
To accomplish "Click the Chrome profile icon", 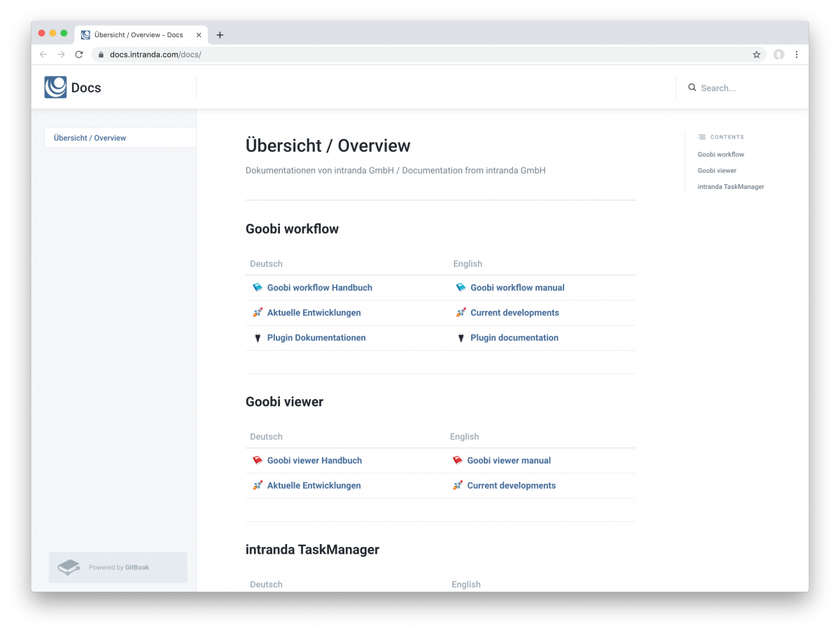I will tap(778, 54).
